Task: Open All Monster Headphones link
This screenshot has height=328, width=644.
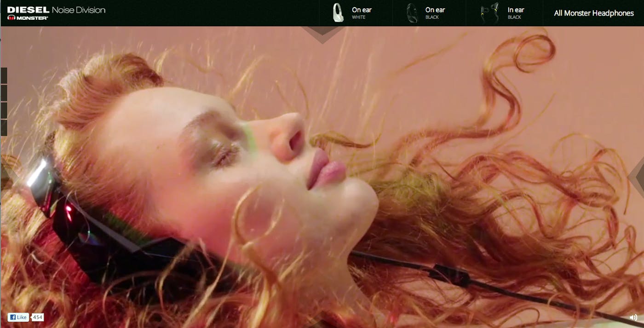Action: coord(594,13)
